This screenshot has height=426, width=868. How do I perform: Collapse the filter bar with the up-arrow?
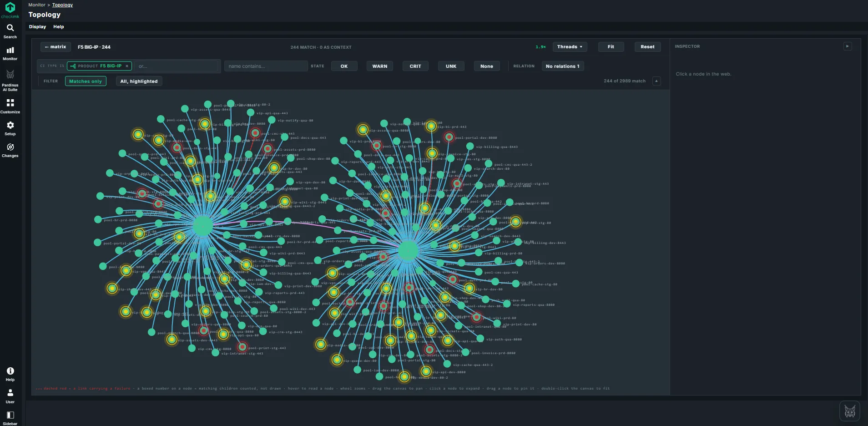pos(656,81)
